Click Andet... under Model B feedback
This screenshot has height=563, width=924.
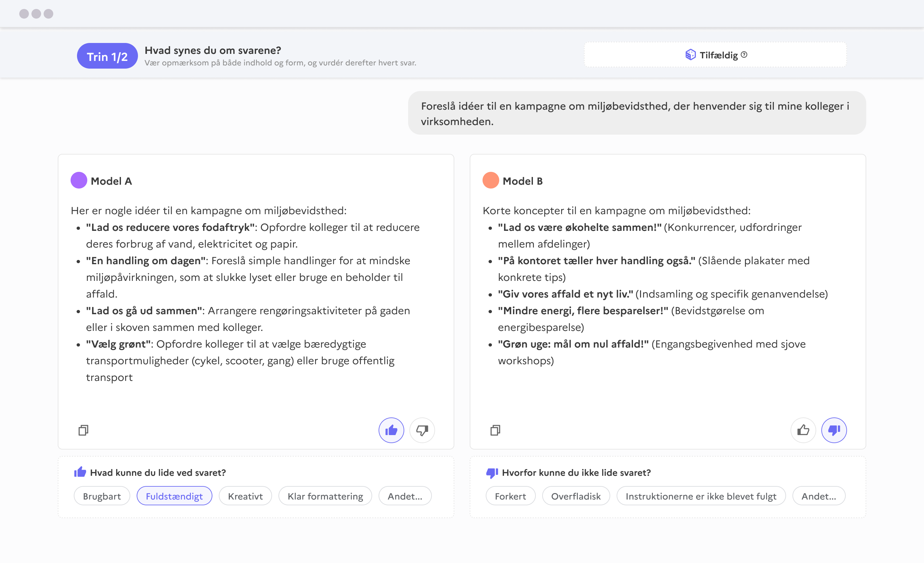click(x=819, y=496)
